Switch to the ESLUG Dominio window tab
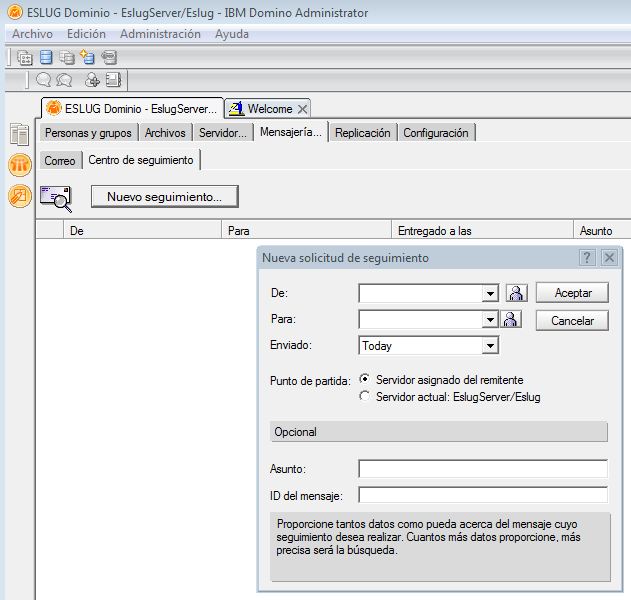631x600 pixels. coord(132,109)
